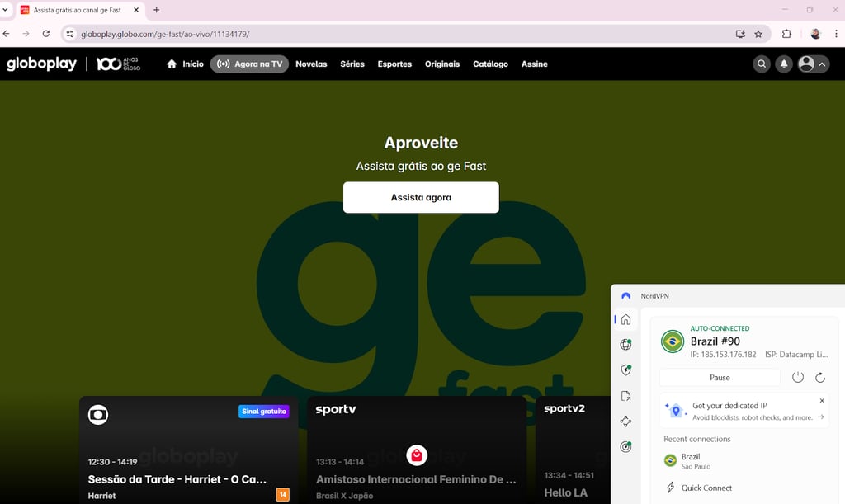Click the Assista agora button

(421, 197)
